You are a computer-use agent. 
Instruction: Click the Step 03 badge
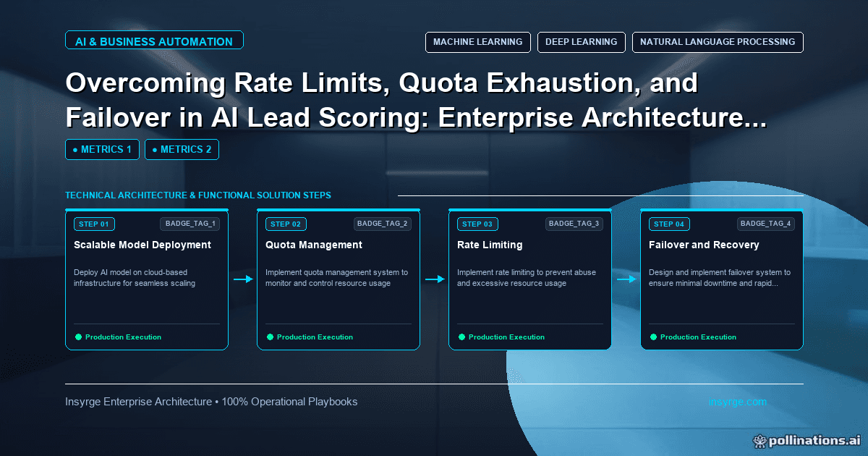click(477, 224)
